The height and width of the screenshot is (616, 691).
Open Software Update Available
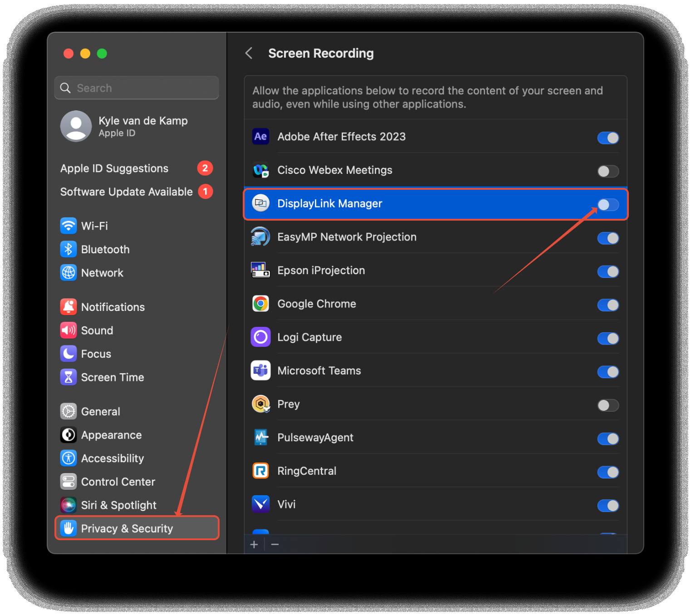tap(136, 192)
